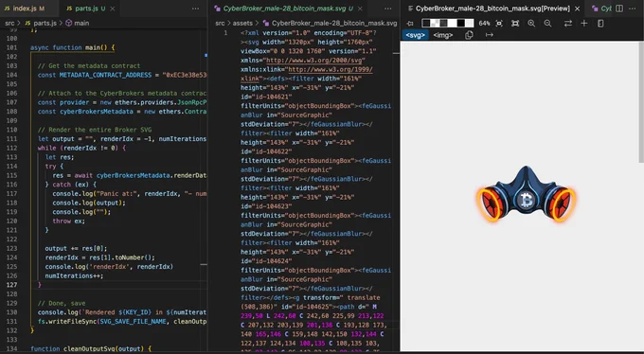Pick the first dark background swatch
Screen dimensions: 644x354
pyautogui.click(x=426, y=24)
